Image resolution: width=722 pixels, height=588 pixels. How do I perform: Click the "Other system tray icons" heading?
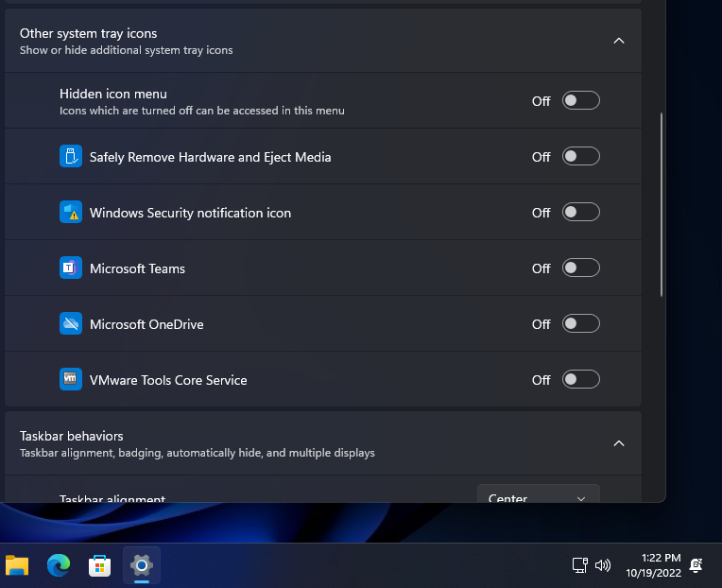89,34
